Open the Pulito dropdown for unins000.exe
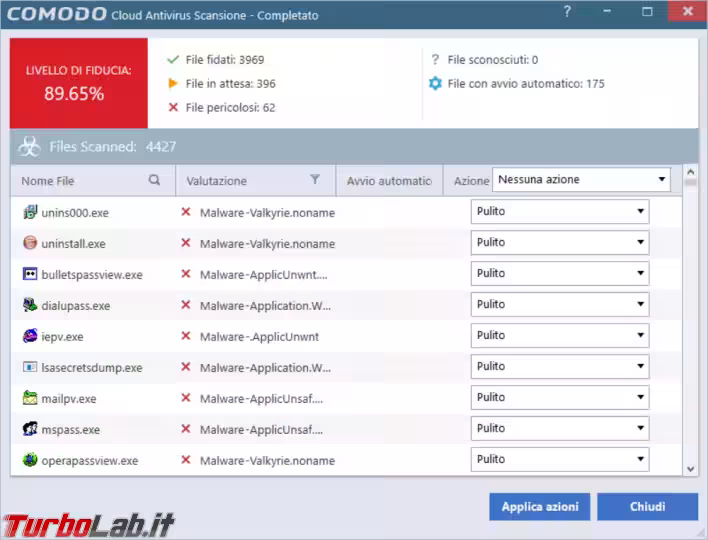The height and width of the screenshot is (540, 708). pos(560,211)
